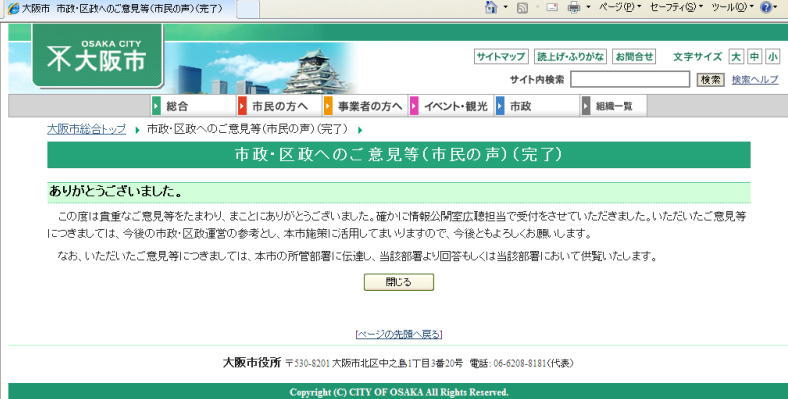Open the イベント・観光 navigation tab
Screen dimensions: 788x399
pos(451,106)
